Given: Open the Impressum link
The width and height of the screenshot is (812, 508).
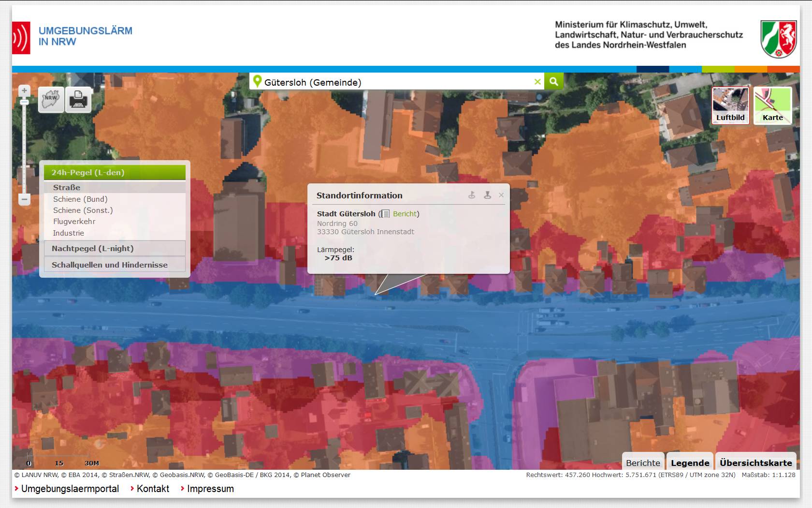Looking at the screenshot, I should 210,489.
